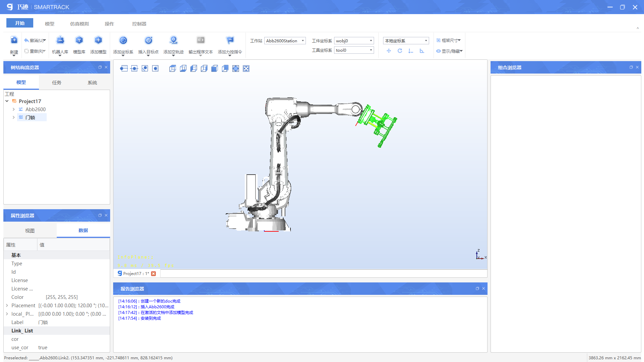Screen dimensions: 644x362
Task: Click the Color value [255, 255, 255]
Action: [62, 297]
